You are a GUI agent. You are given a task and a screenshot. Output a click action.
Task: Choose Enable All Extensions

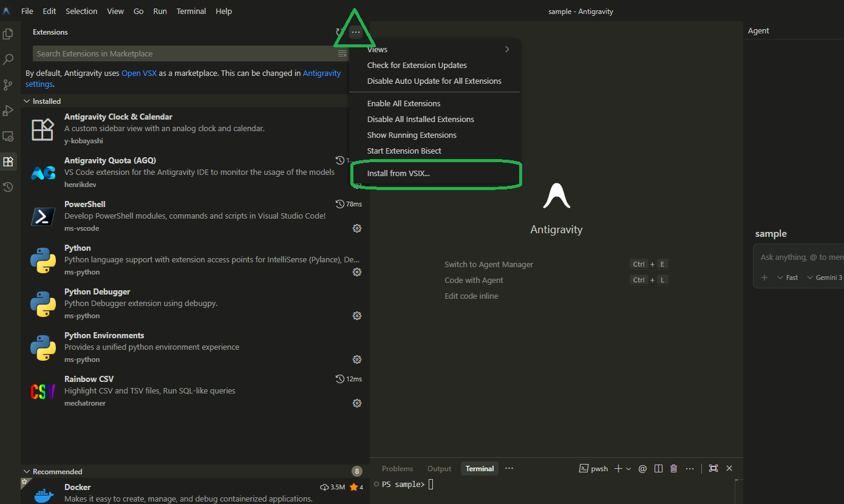[x=404, y=104]
